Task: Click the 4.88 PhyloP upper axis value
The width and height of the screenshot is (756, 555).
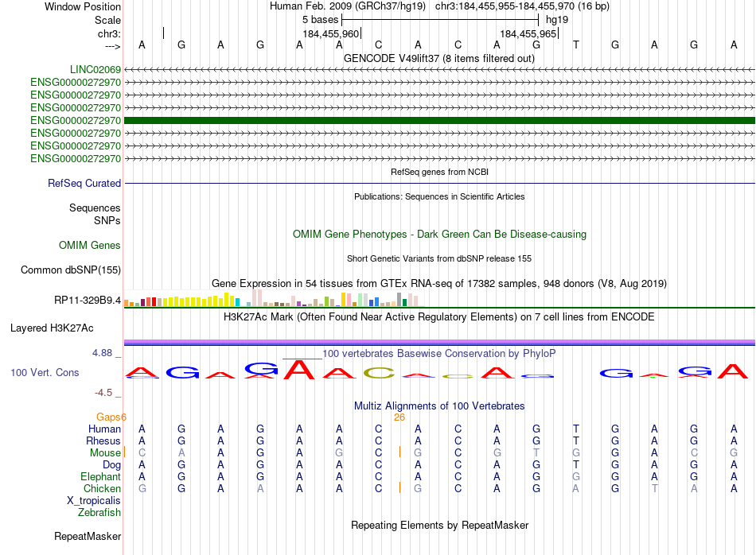Action: click(x=102, y=353)
